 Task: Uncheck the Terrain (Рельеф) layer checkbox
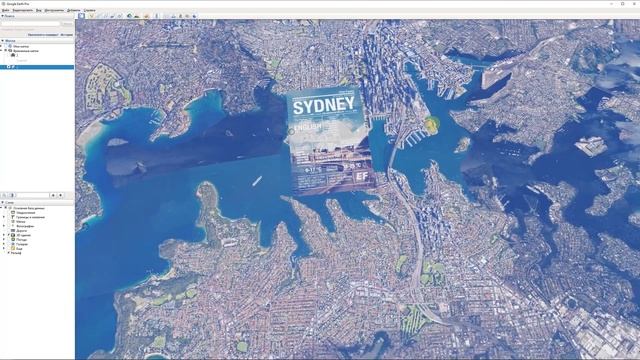point(9,253)
